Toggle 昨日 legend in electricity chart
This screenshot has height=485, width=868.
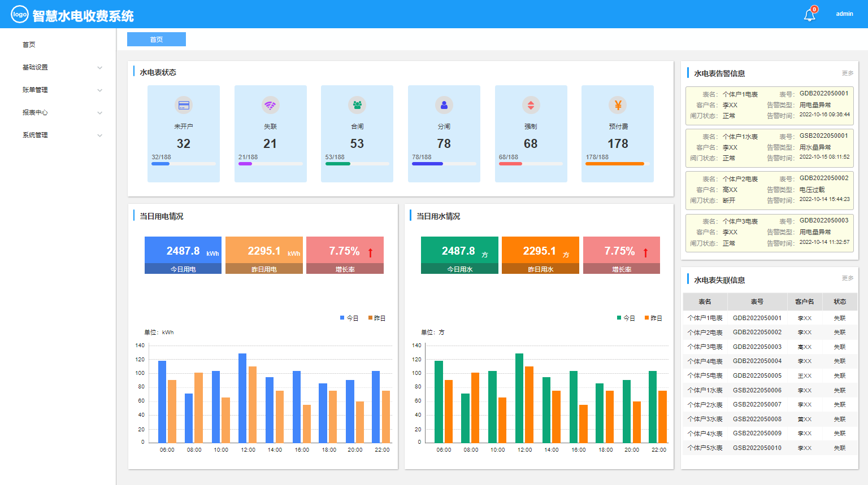click(x=377, y=318)
